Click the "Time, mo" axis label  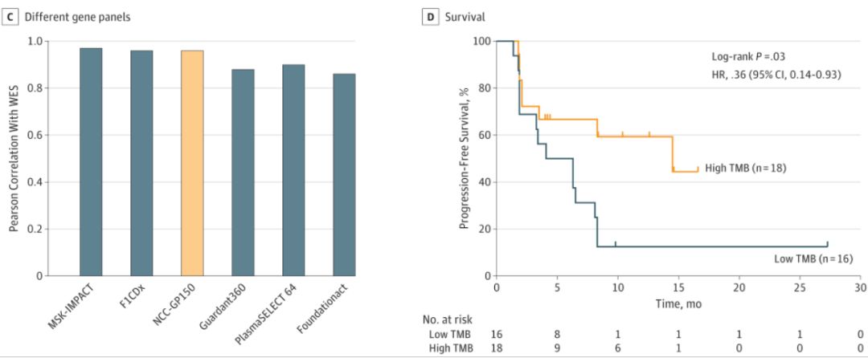tap(677, 303)
